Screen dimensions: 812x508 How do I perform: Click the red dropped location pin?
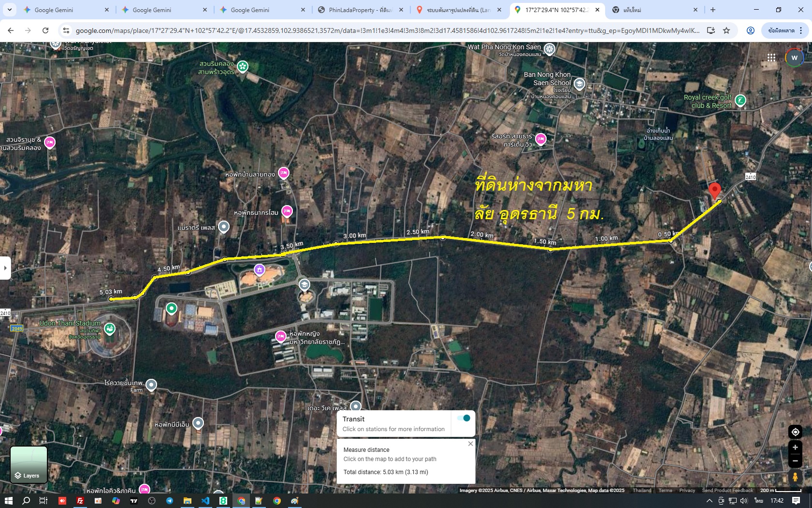[714, 191]
